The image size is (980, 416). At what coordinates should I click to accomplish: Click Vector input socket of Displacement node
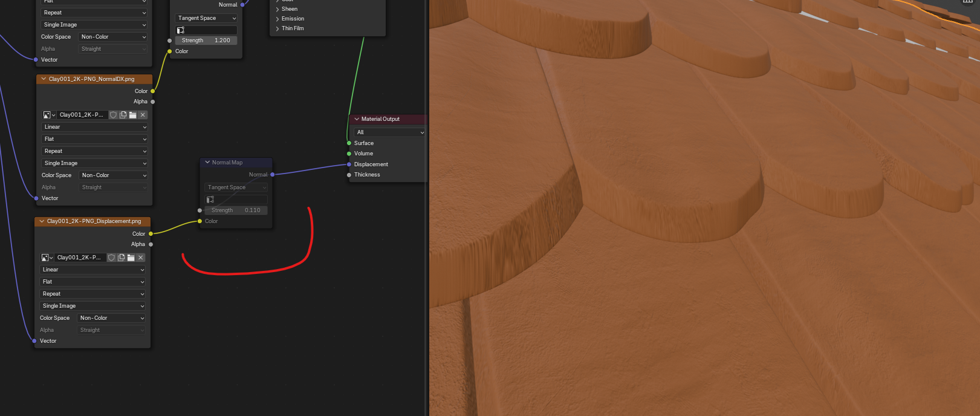pyautogui.click(x=34, y=341)
